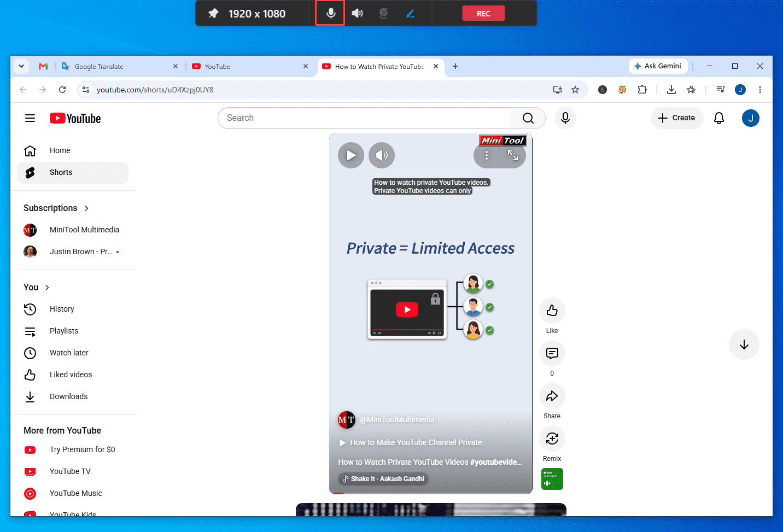This screenshot has height=532, width=783.
Task: Share this Short
Action: pos(552,396)
